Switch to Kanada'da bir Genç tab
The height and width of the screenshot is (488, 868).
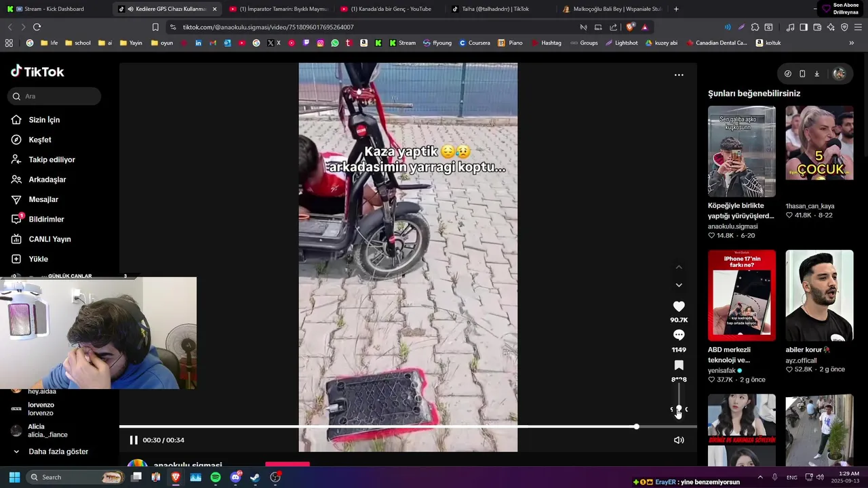390,9
